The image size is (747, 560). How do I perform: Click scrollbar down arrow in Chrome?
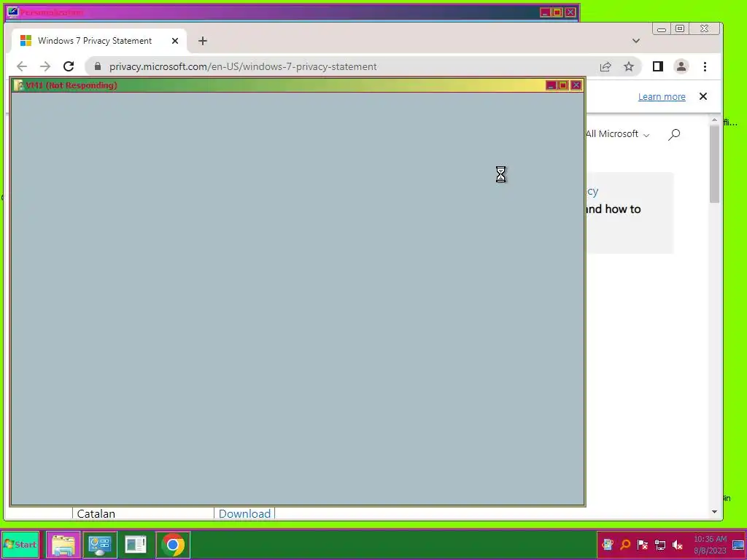point(714,512)
